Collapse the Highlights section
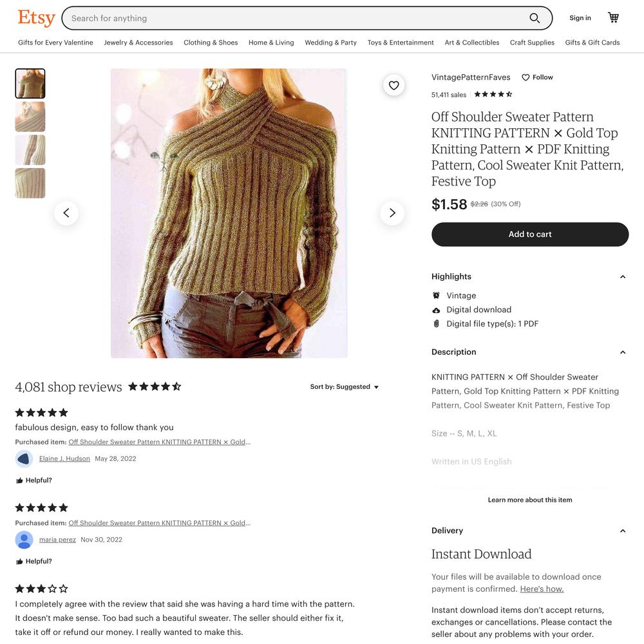 click(x=623, y=277)
